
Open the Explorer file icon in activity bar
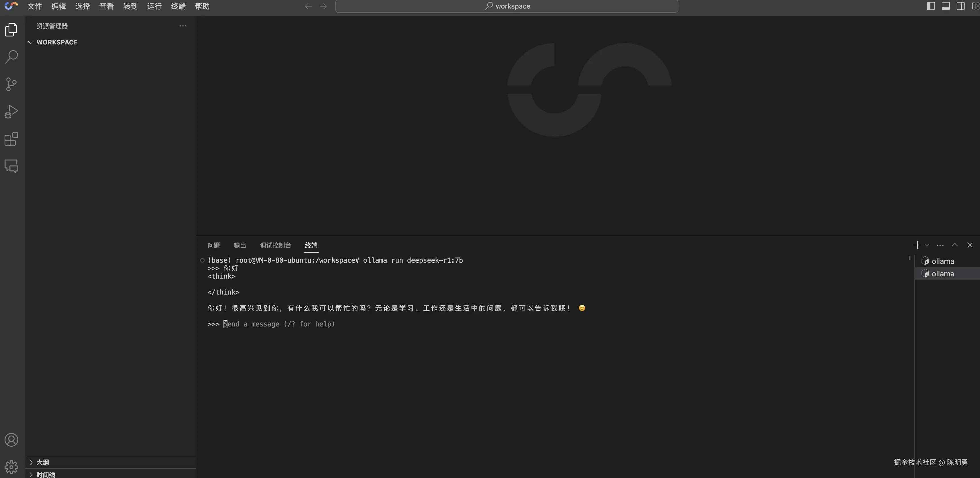coord(11,30)
